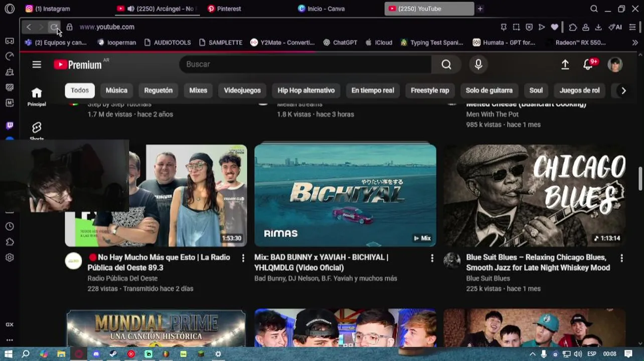The width and height of the screenshot is (644, 361).
Task: Select the Todos filter chip
Action: point(80,90)
